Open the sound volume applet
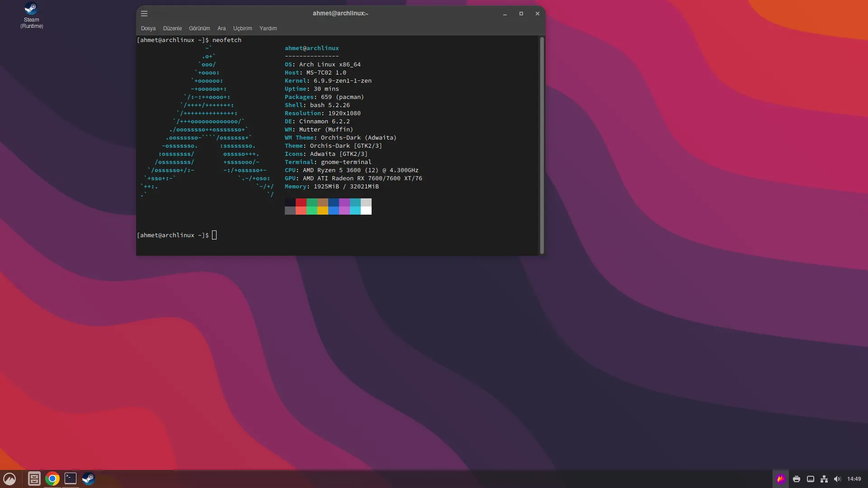Viewport: 868px width, 488px height. 837,479
